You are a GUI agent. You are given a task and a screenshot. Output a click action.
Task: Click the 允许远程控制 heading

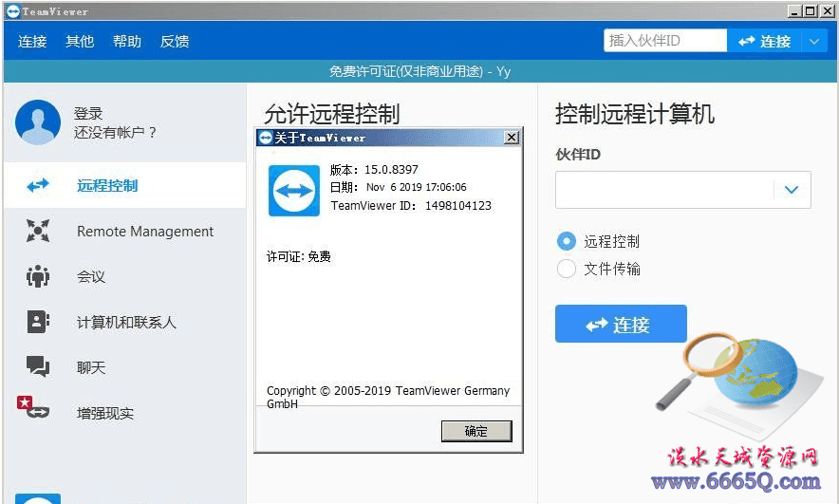(332, 114)
